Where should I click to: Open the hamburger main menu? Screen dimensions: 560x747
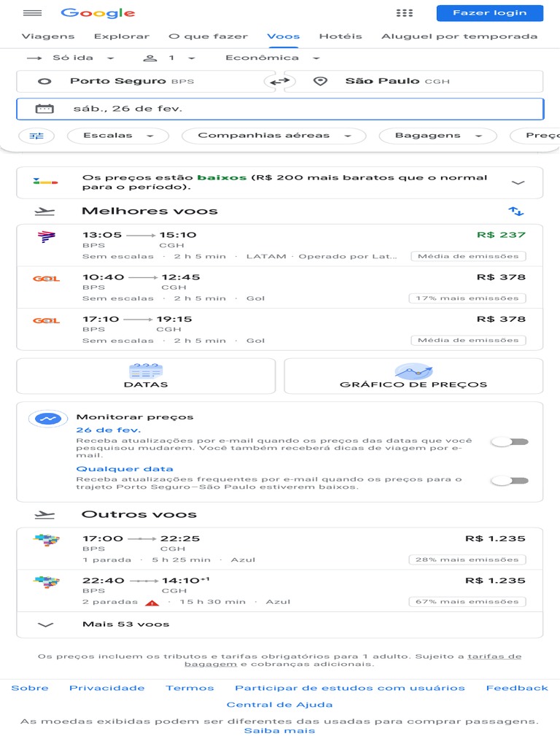(33, 13)
